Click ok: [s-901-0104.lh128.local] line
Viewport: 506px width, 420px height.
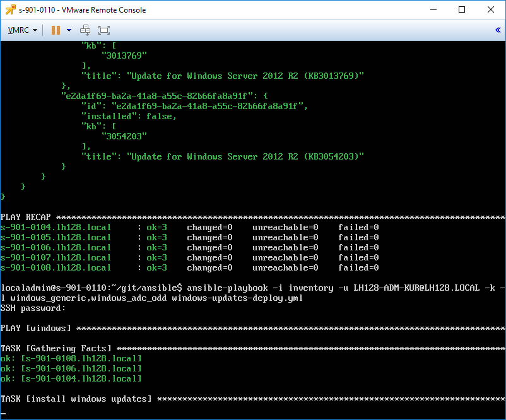point(71,379)
